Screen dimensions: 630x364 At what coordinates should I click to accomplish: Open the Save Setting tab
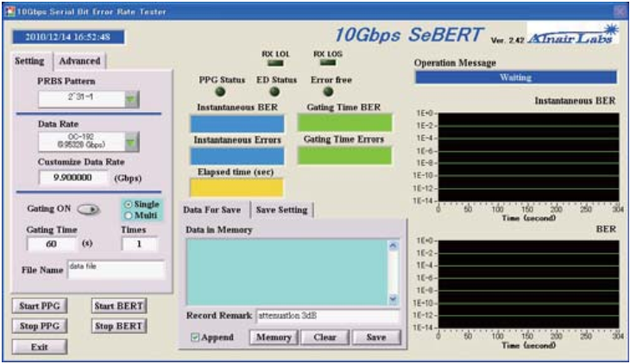coord(281,210)
